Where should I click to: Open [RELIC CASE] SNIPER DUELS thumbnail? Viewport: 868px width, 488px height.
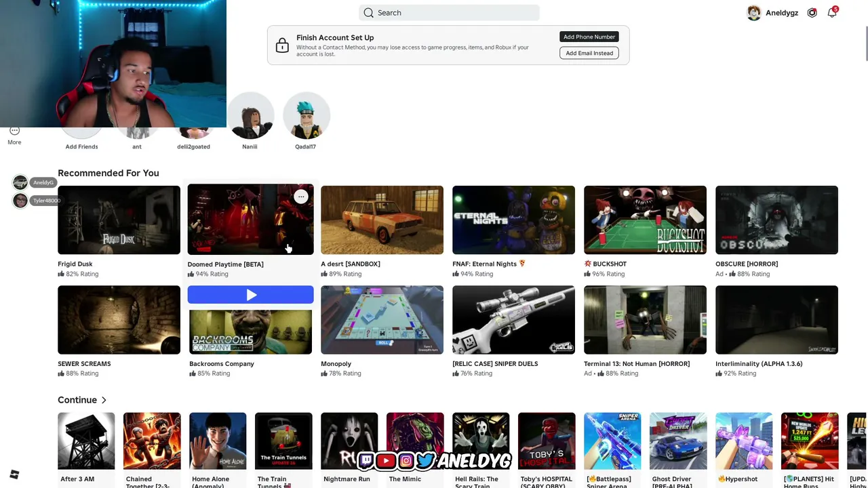(513, 319)
